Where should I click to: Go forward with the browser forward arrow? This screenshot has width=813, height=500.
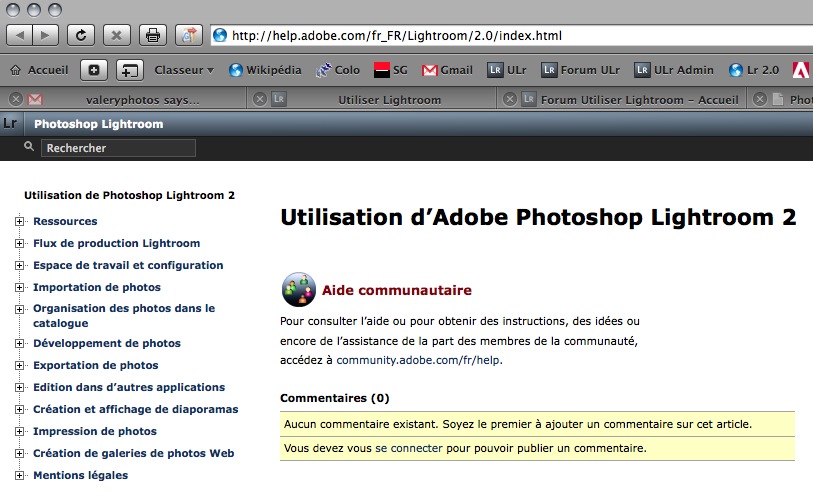[x=46, y=36]
